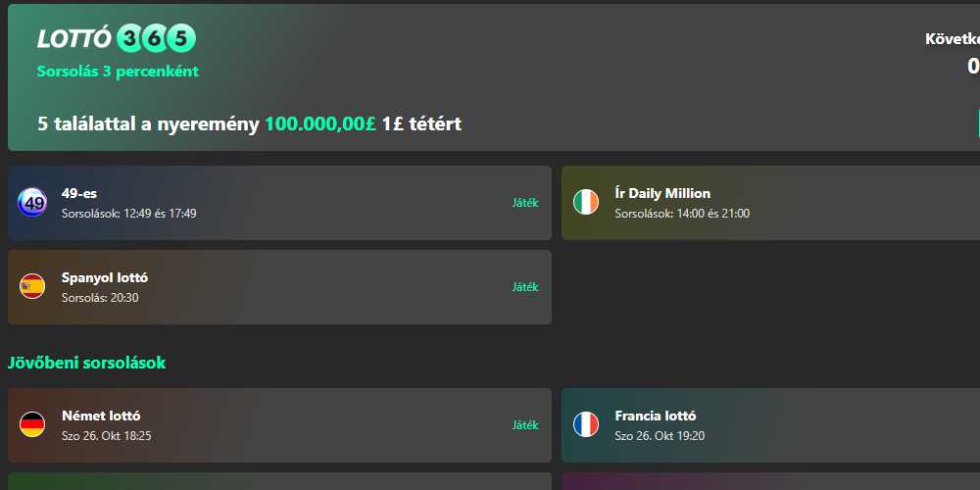Image resolution: width=980 pixels, height=490 pixels.
Task: Click the Spanyol lottó title
Action: pos(105,277)
